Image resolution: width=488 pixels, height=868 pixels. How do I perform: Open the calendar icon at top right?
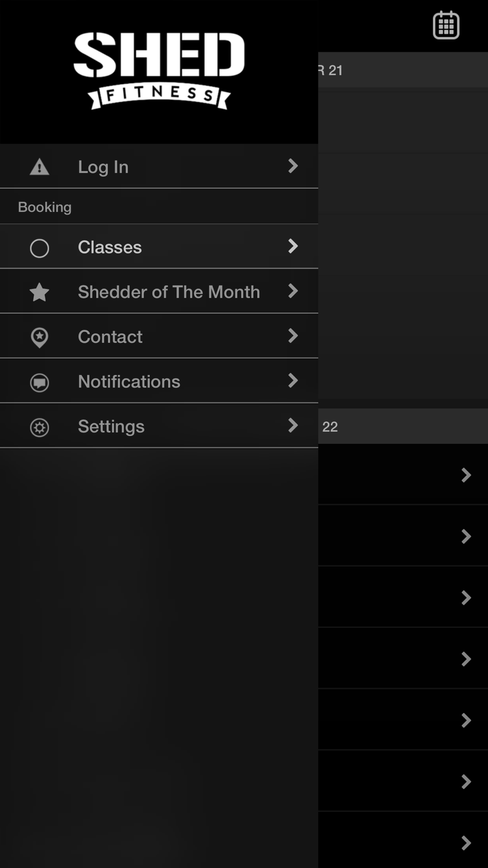(x=446, y=25)
